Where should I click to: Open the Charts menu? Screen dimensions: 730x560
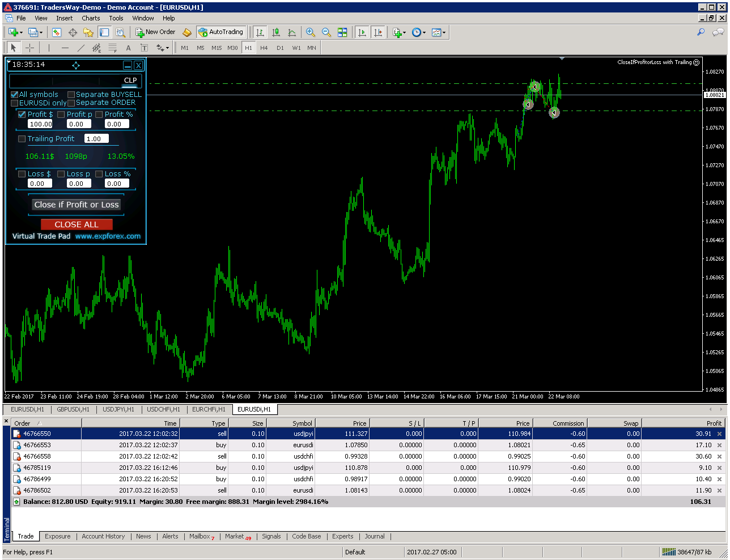pos(91,18)
